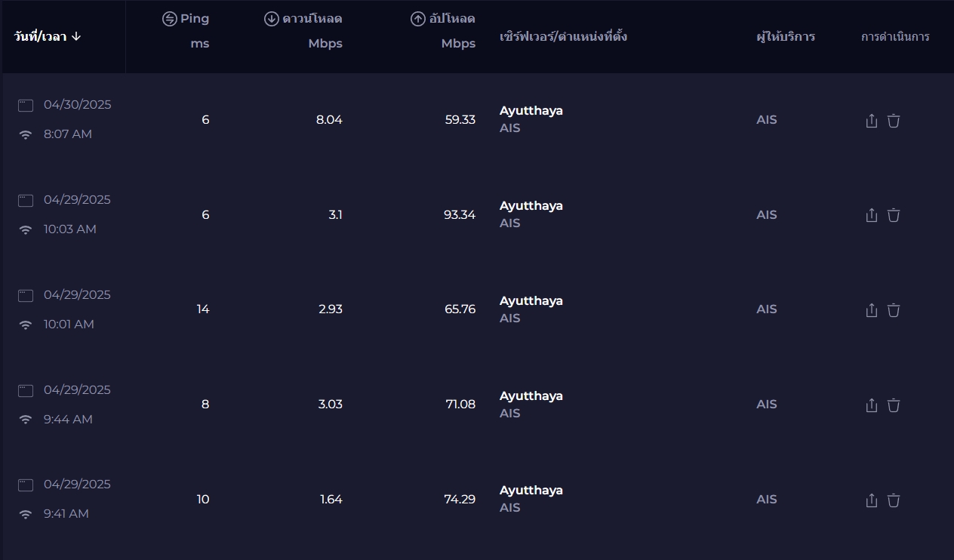954x560 pixels.
Task: Click browser window icon in 9:41 AM row
Action: (x=26, y=485)
